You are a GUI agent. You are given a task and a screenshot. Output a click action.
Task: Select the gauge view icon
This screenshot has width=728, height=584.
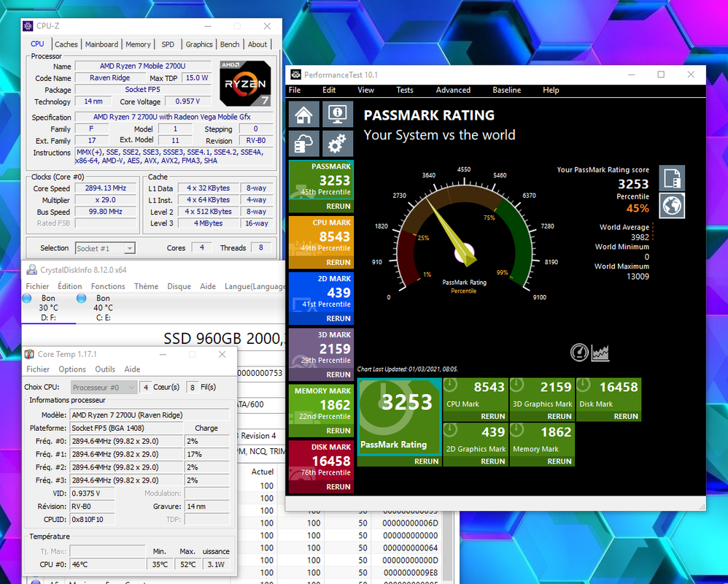pos(579,353)
